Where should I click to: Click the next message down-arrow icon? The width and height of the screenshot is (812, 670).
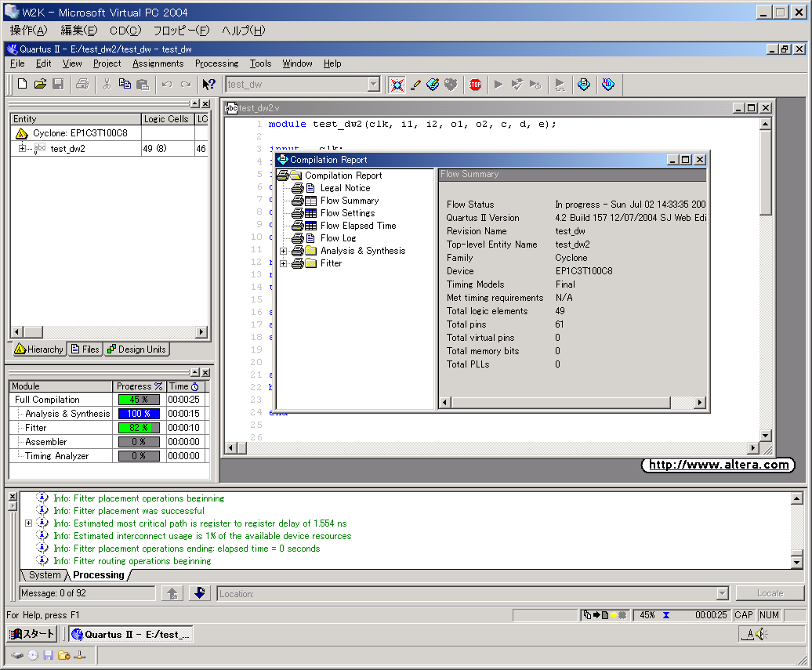(x=200, y=594)
